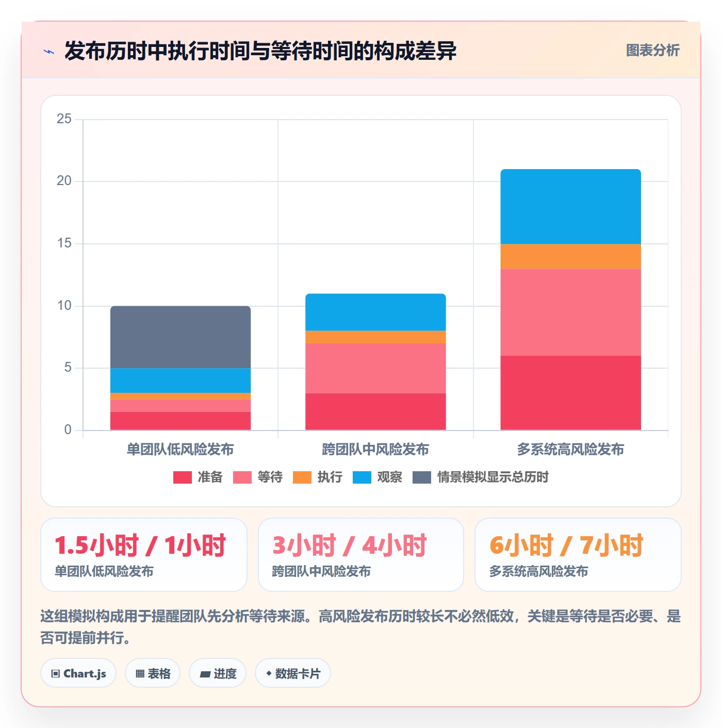Select the 6小时 / 7小时 stat card
Screen dimensions: 722x728
pyautogui.click(x=578, y=555)
